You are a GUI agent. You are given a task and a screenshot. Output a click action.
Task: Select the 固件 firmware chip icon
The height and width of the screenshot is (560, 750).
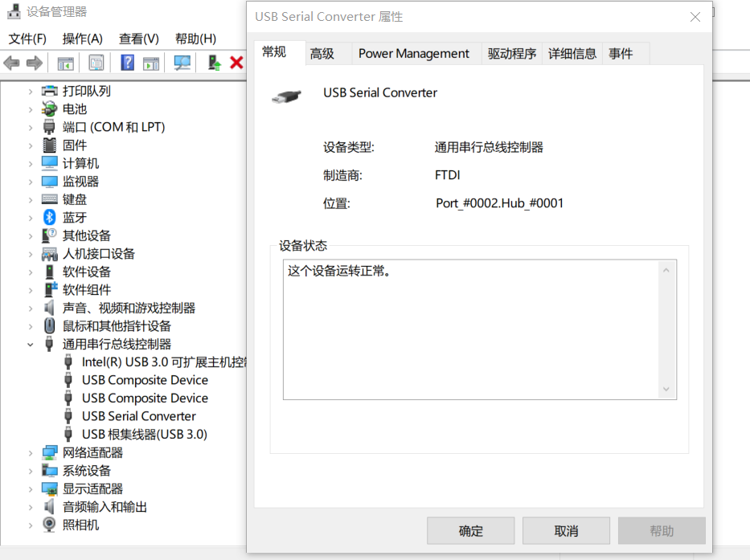click(x=49, y=145)
